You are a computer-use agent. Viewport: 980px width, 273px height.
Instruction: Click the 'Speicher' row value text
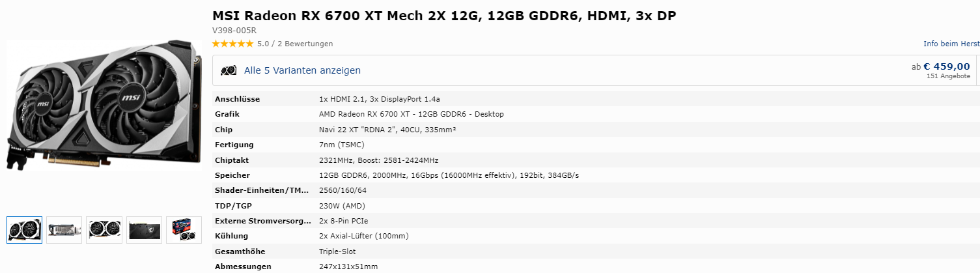(x=449, y=175)
